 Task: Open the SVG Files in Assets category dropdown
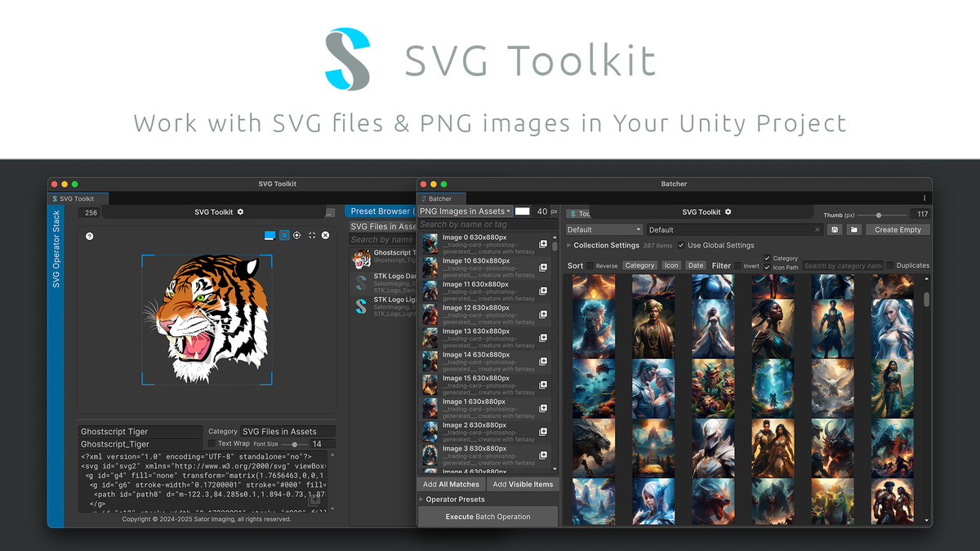[288, 431]
